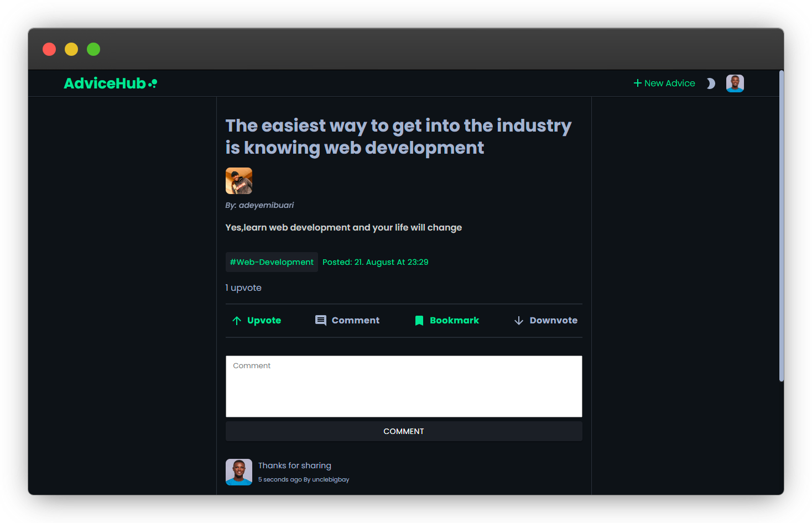The image size is (812, 523).
Task: Click the yellow minimize window button
Action: 71,49
